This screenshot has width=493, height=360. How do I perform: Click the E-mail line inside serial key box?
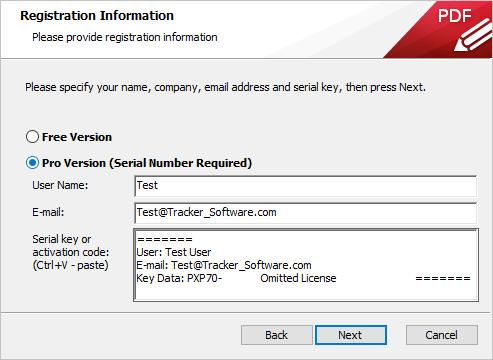(x=224, y=265)
